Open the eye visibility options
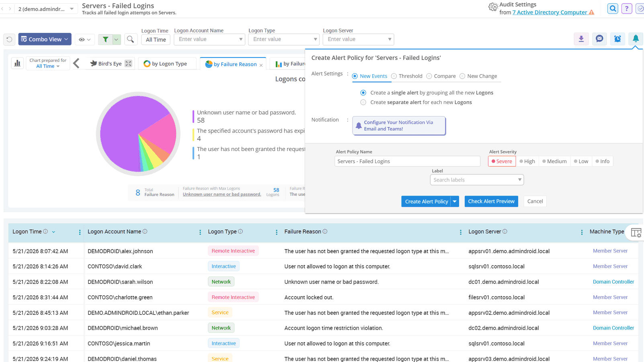 pos(85,39)
